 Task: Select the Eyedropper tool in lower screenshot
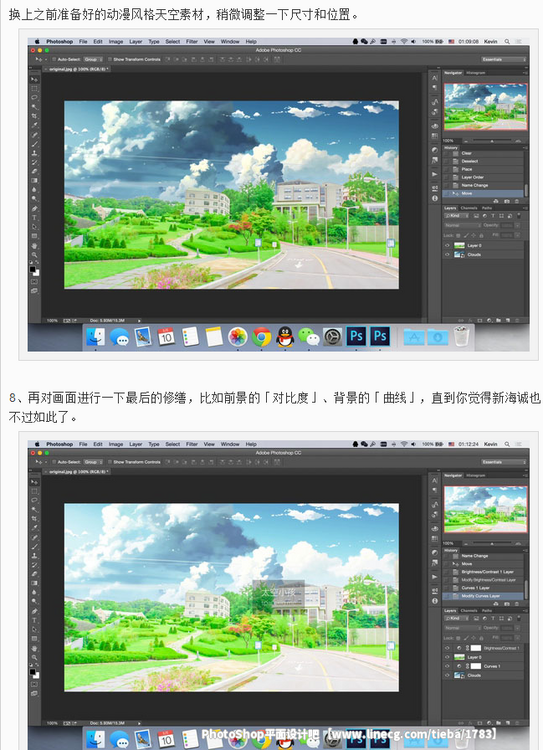click(x=34, y=528)
